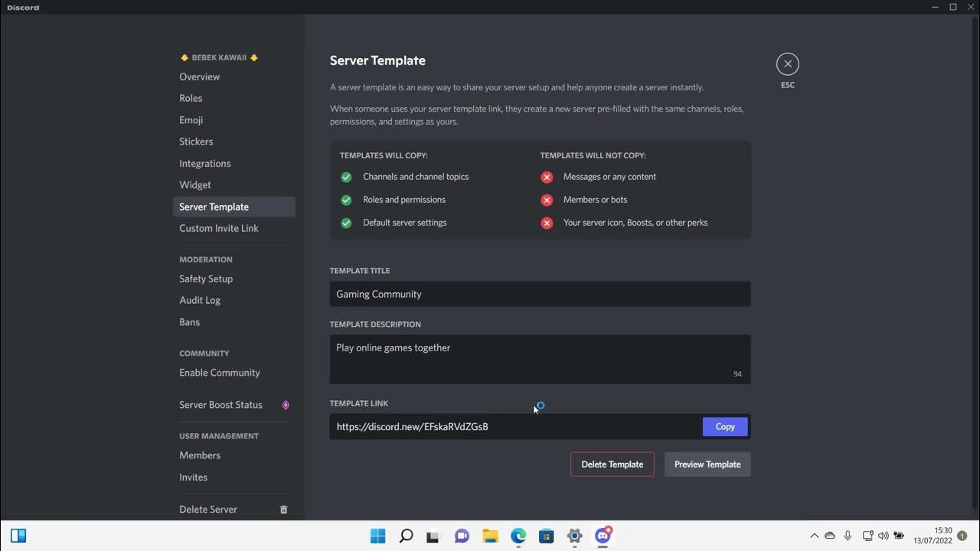This screenshot has width=980, height=551.
Task: Click the 'Members or bots' text
Action: click(x=595, y=200)
